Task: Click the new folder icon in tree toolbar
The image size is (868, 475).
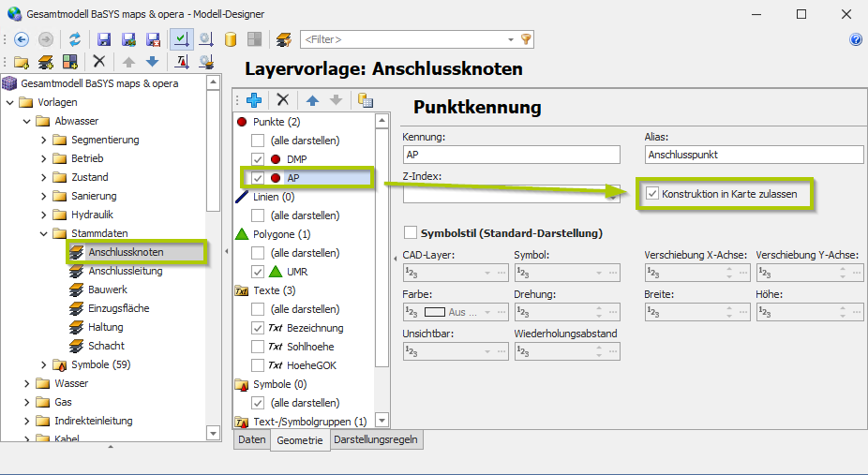Action: click(21, 62)
